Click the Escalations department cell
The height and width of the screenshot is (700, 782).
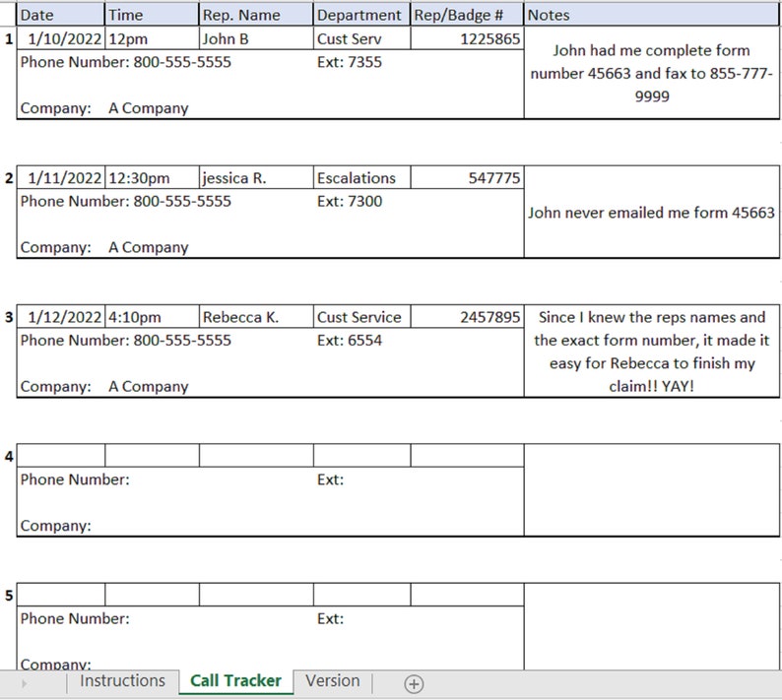coord(362,177)
